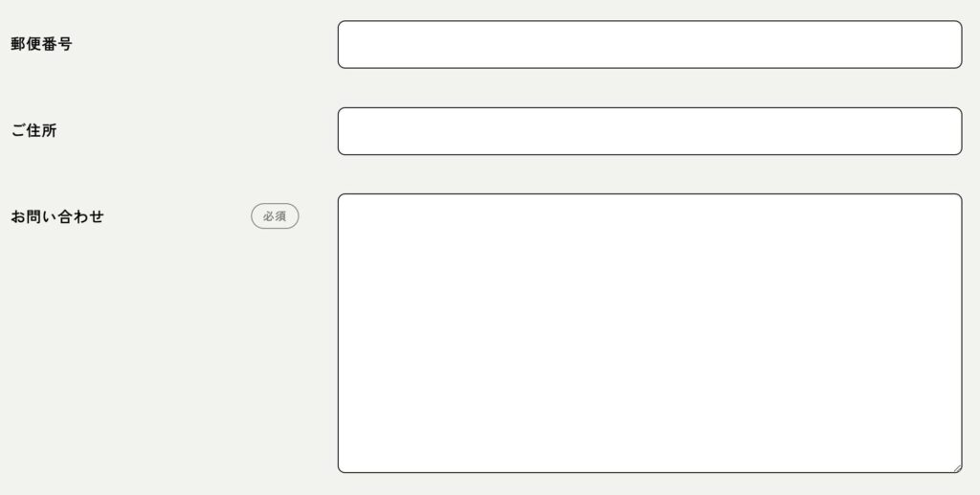Image resolution: width=980 pixels, height=495 pixels.
Task: Click the textarea resize grip icon
Action: click(957, 468)
